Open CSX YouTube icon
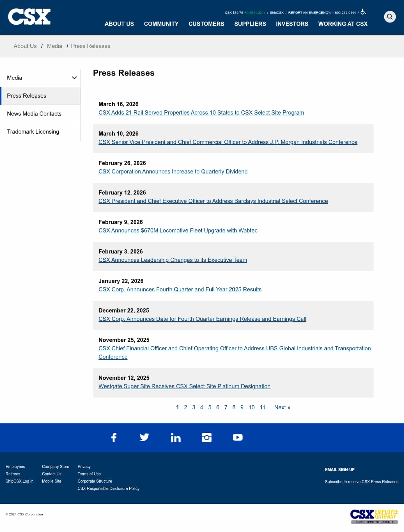This screenshot has width=404, height=532. [238, 437]
